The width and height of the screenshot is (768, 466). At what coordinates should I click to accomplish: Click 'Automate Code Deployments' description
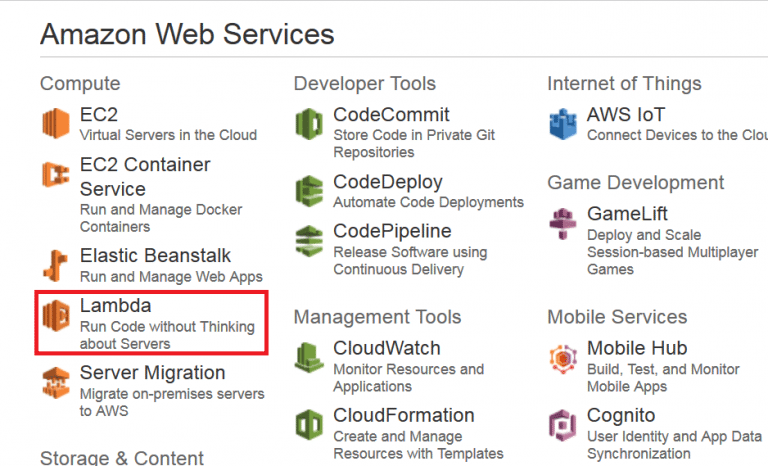click(x=429, y=202)
